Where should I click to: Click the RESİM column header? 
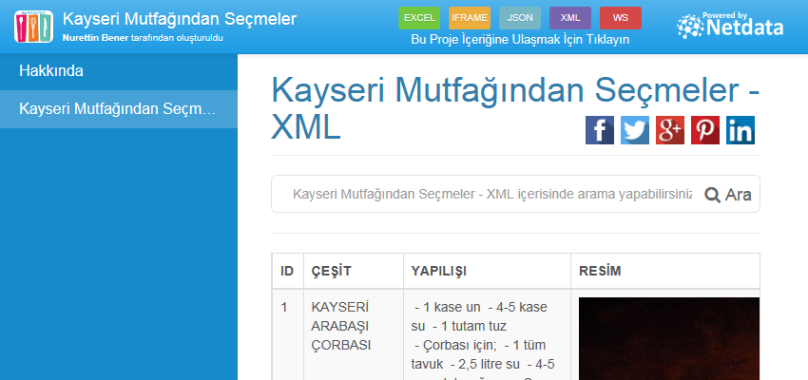coord(665,271)
